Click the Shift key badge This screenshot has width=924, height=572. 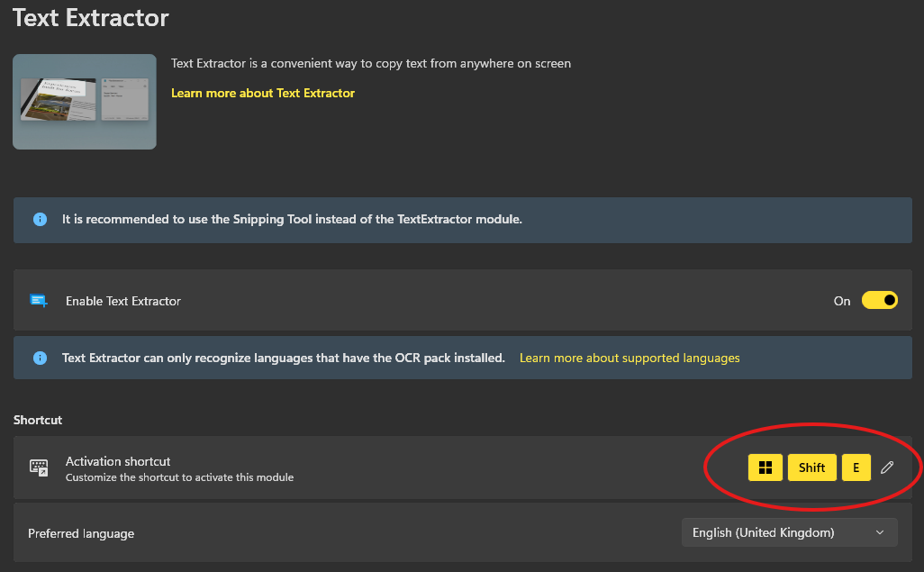tap(811, 468)
